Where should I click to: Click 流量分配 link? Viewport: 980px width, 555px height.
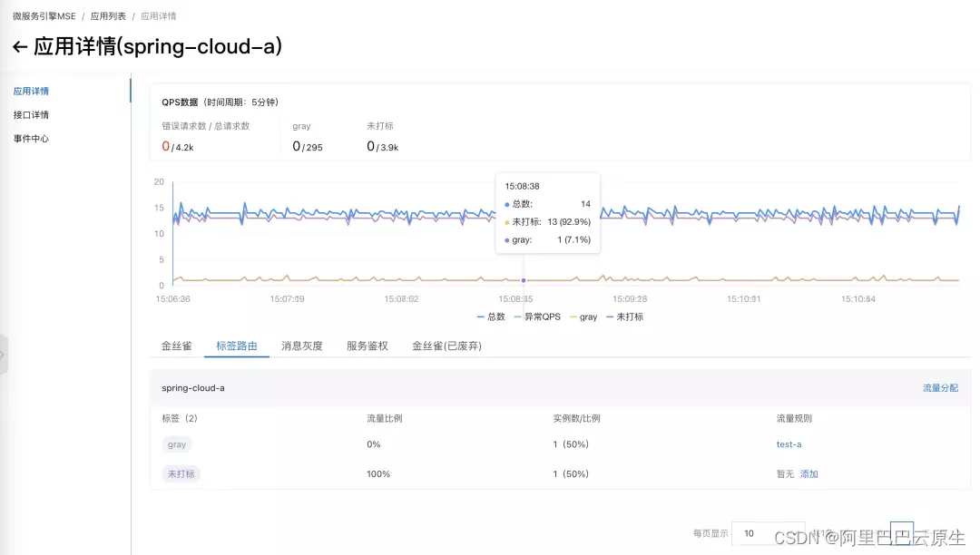click(x=941, y=388)
